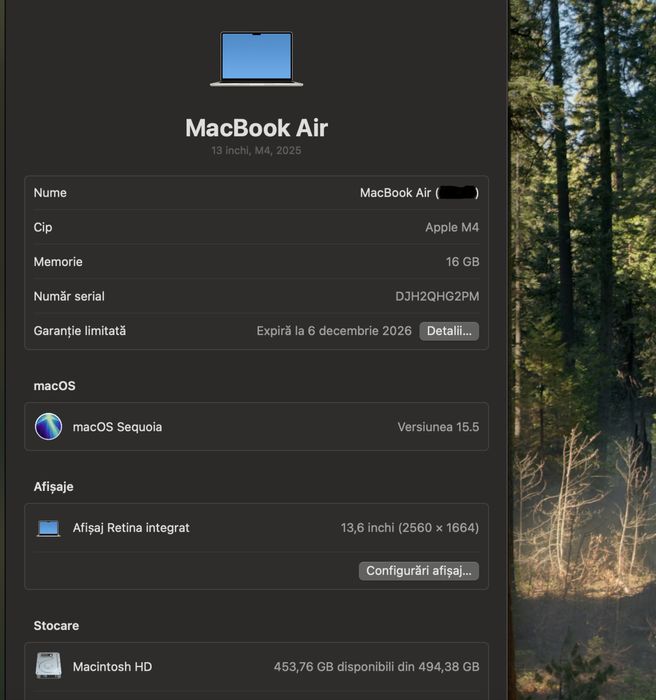Click the macOS section heading
This screenshot has height=700, width=656.
click(54, 386)
